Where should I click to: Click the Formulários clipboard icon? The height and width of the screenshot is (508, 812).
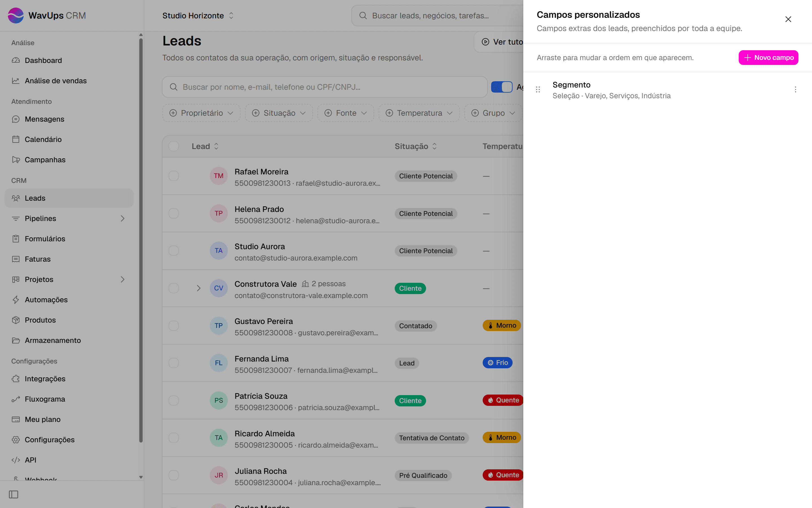tap(16, 239)
